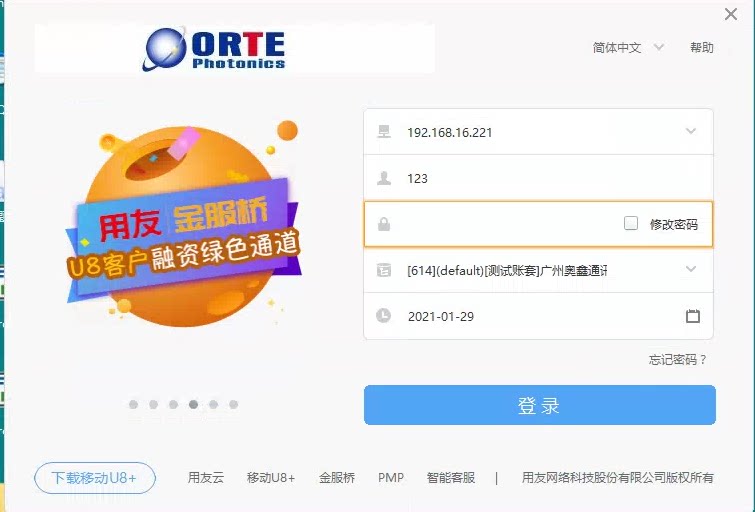Image resolution: width=755 pixels, height=512 pixels.
Task: Click the server computer icon
Action: (384, 131)
